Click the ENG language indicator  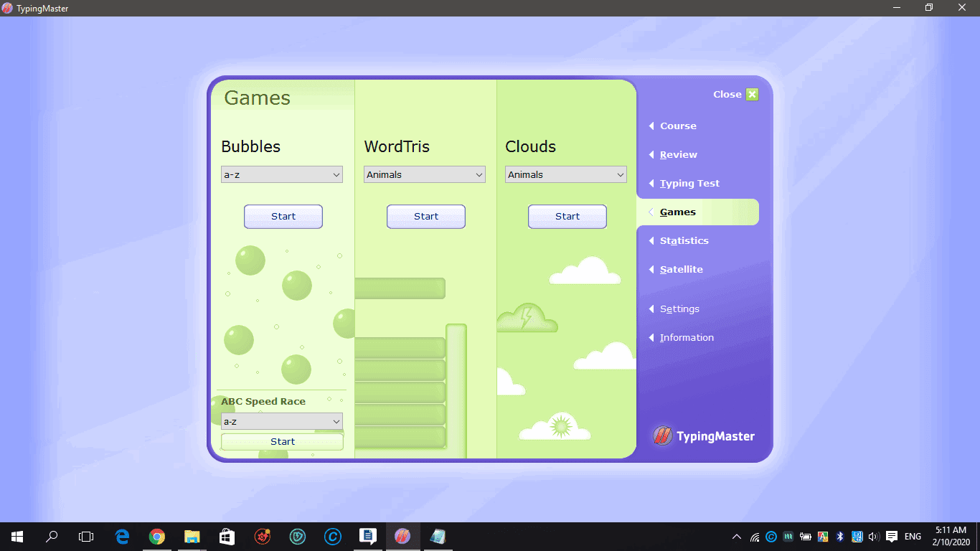pos(913,537)
